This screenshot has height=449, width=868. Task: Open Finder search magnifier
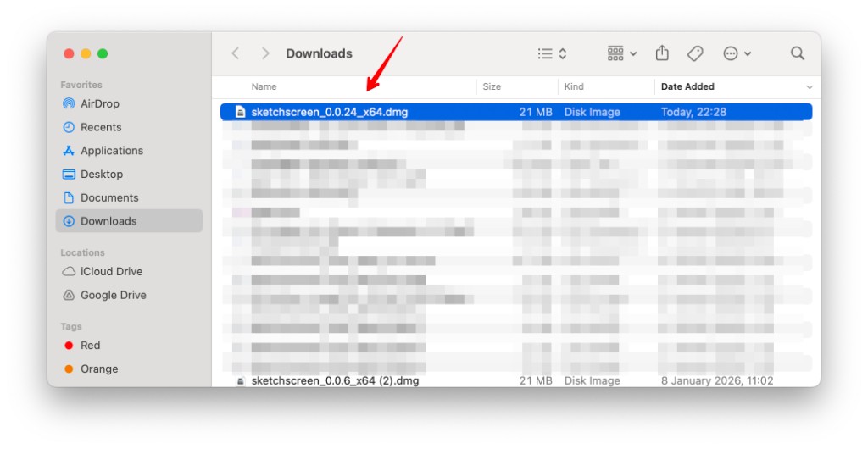(798, 53)
